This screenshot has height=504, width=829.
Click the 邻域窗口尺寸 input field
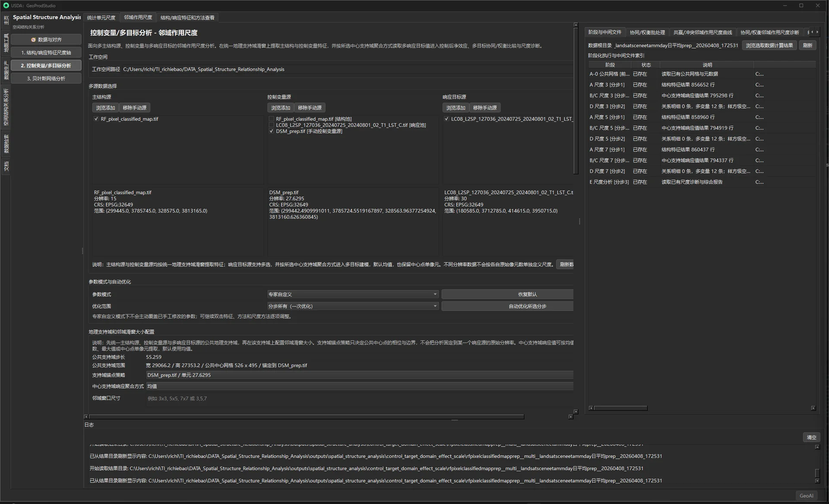360,398
